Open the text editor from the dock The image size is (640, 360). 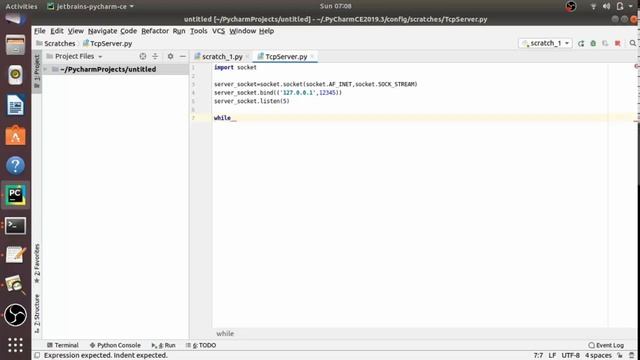15,255
